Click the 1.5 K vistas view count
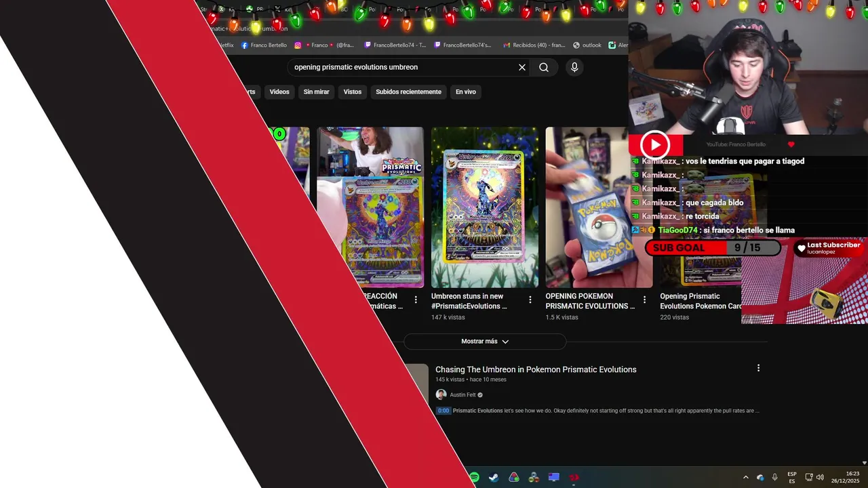The height and width of the screenshot is (488, 868). (x=562, y=317)
